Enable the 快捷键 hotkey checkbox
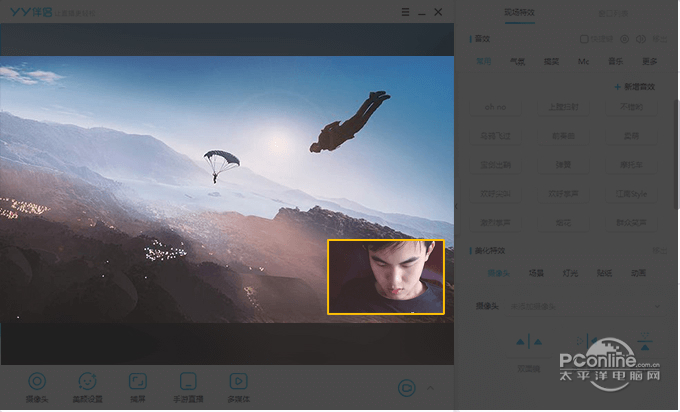The width and height of the screenshot is (680, 412). (584, 39)
